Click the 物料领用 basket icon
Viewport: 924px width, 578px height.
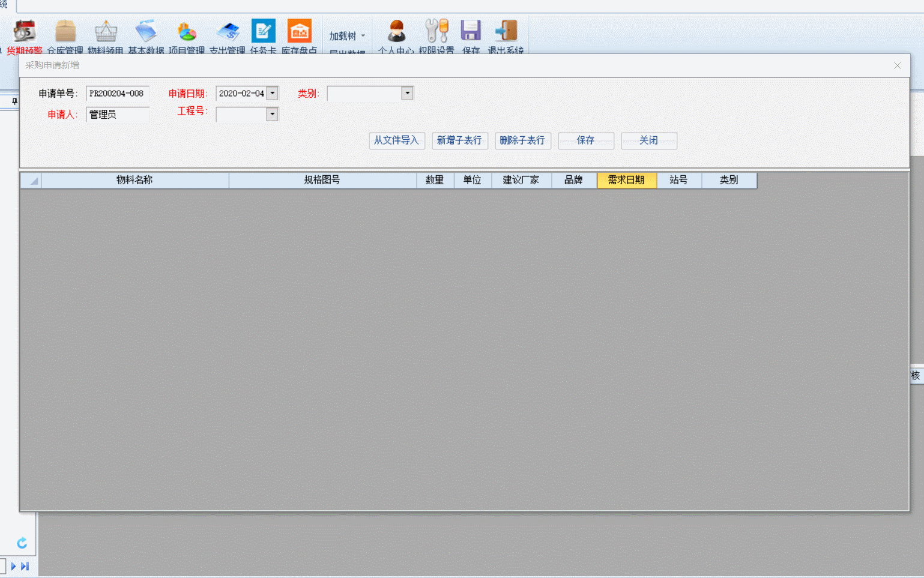[106, 32]
